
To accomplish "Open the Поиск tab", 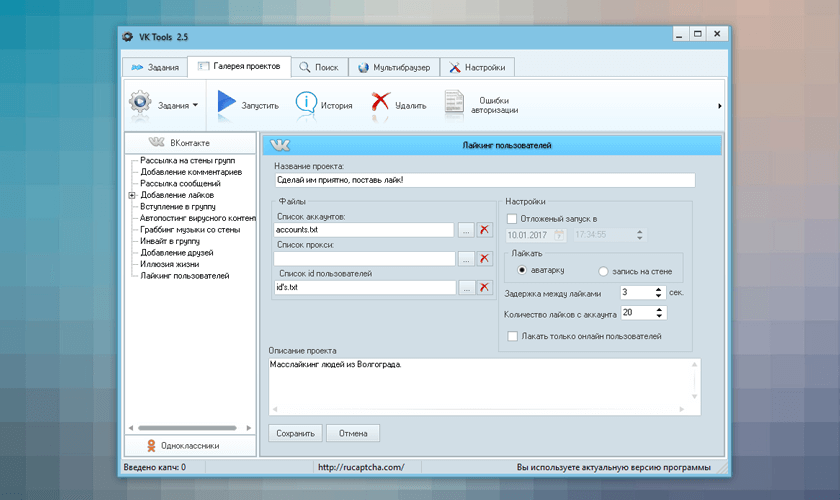I will coord(319,68).
